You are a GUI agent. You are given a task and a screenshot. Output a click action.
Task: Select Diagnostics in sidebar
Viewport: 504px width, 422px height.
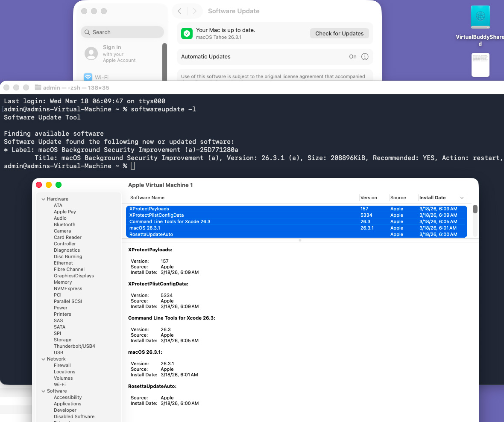click(x=67, y=250)
